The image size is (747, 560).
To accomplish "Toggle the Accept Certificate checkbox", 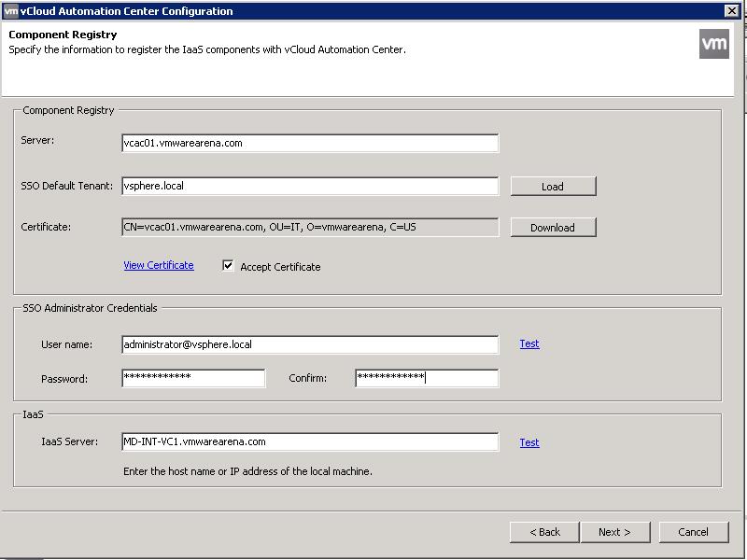I will pyautogui.click(x=228, y=266).
